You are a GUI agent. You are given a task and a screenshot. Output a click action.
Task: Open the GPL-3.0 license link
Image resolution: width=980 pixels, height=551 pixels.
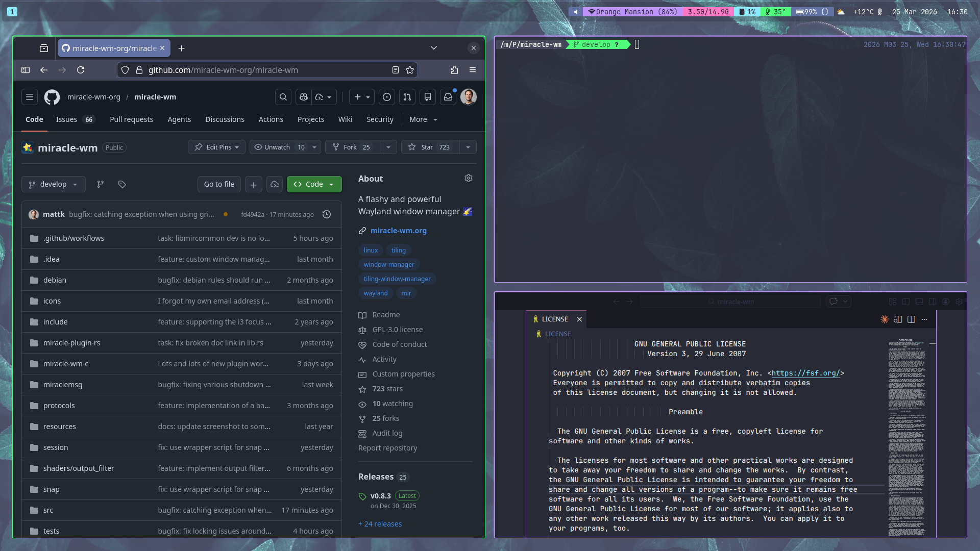click(x=397, y=330)
